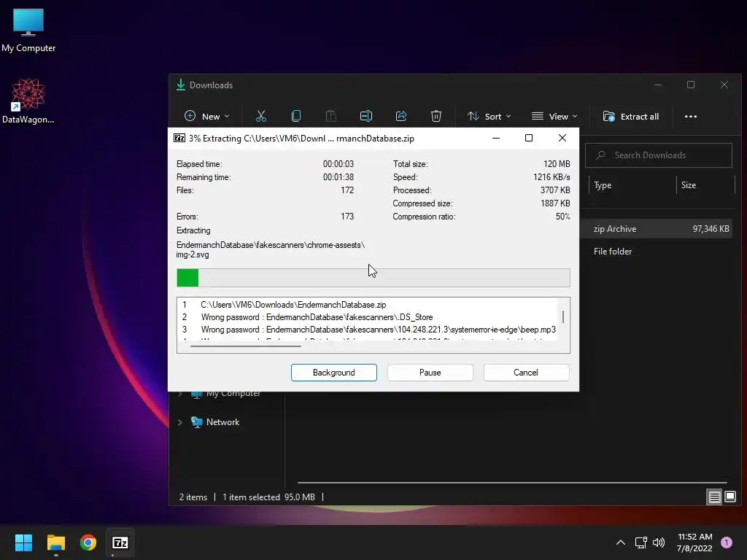
Task: Click the Errors count 173
Action: click(347, 216)
